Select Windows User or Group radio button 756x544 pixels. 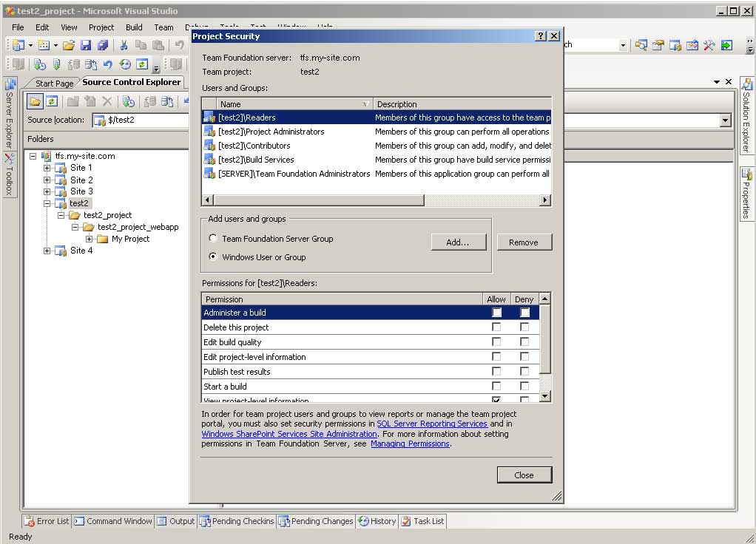212,256
